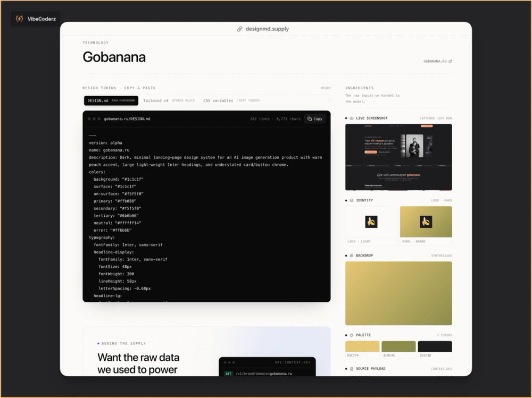Click the banana logo on light background
532x398 pixels.
click(x=371, y=222)
